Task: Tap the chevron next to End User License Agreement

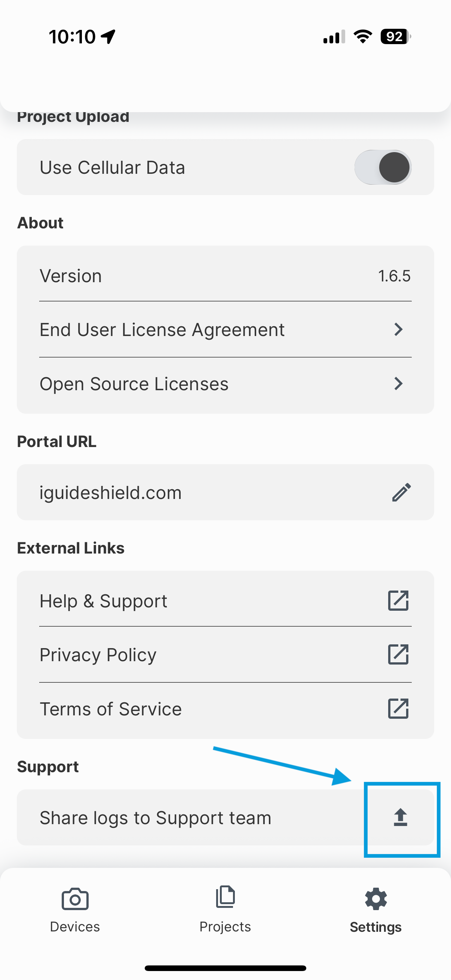Action: point(398,329)
